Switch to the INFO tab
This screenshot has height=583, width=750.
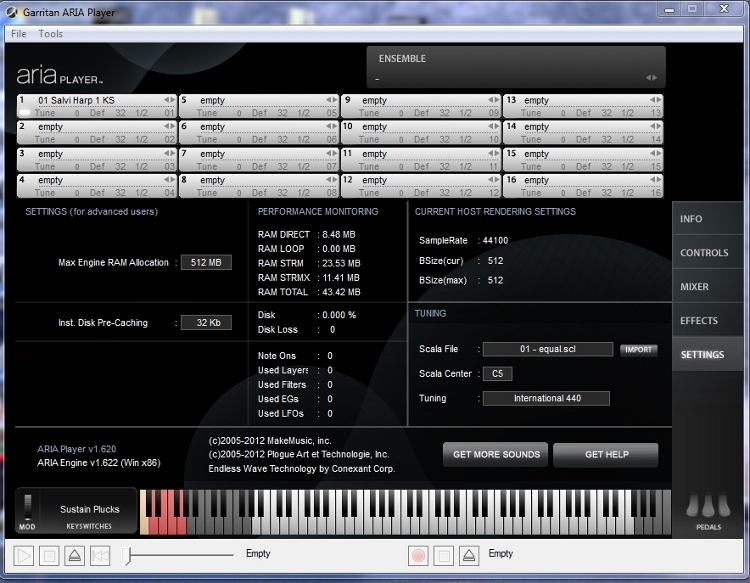click(x=707, y=219)
